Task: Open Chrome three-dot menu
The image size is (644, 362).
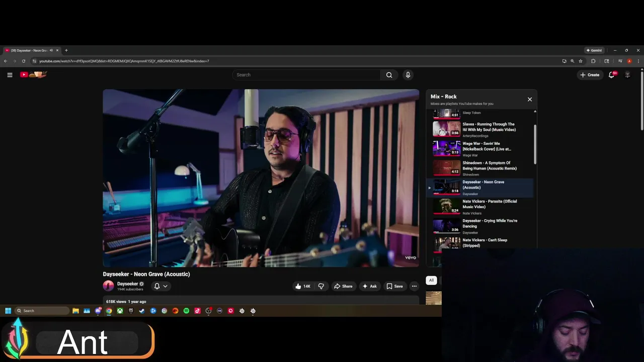Action: 638,61
